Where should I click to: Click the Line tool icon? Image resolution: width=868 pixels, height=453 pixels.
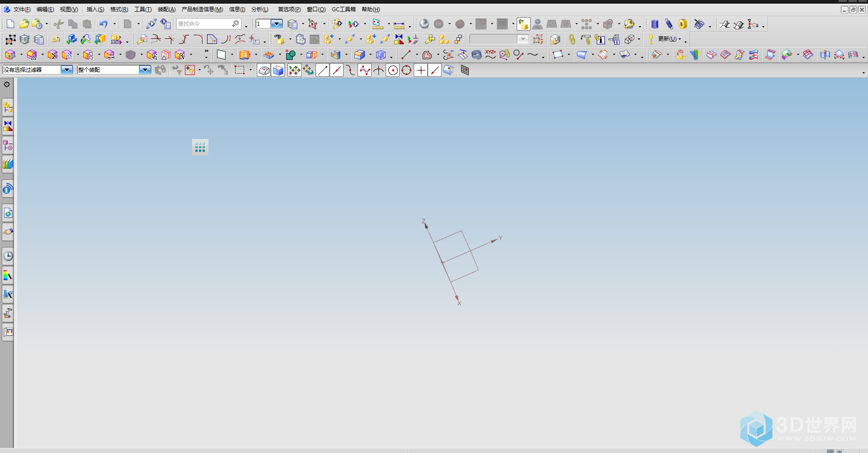pyautogui.click(x=406, y=55)
